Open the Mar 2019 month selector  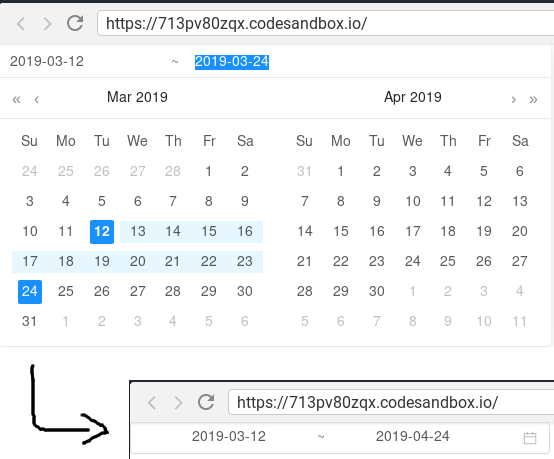click(x=137, y=97)
